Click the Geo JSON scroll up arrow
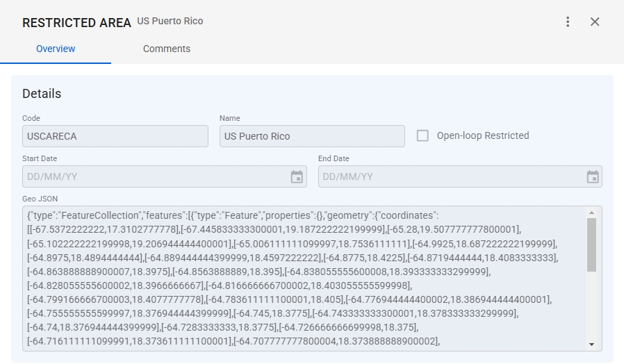The width and height of the screenshot is (624, 364). click(x=591, y=213)
